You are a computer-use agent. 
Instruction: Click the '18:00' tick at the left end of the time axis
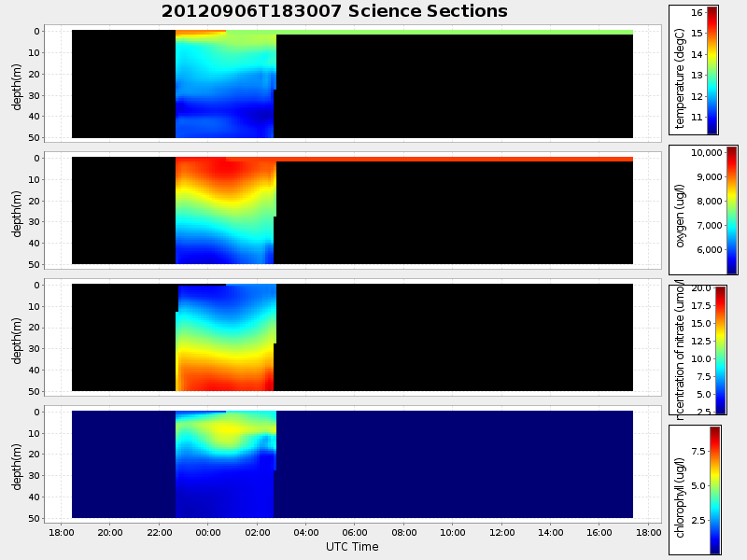point(62,532)
